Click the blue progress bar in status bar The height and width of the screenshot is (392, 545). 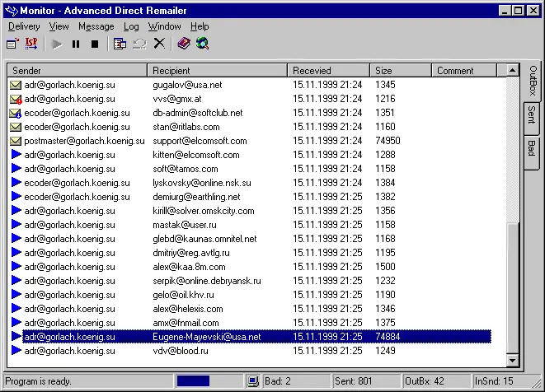pyautogui.click(x=194, y=381)
